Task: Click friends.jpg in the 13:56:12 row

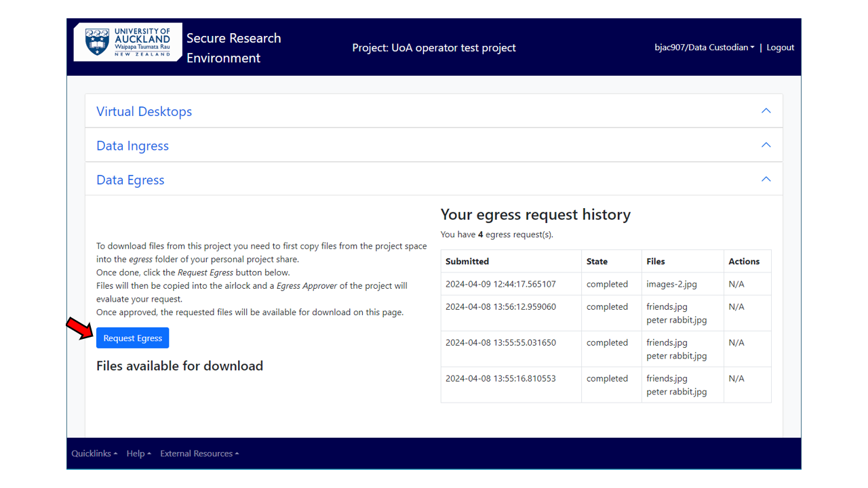Action: point(667,306)
